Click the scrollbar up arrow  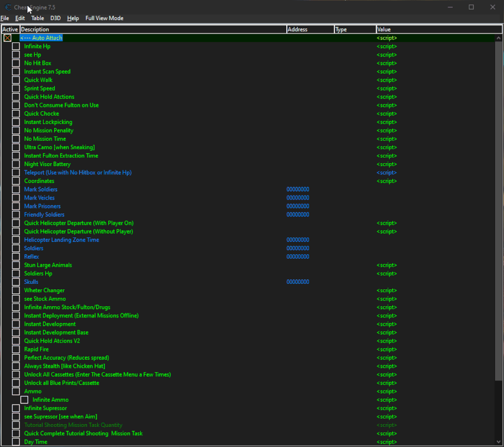[x=498, y=38]
